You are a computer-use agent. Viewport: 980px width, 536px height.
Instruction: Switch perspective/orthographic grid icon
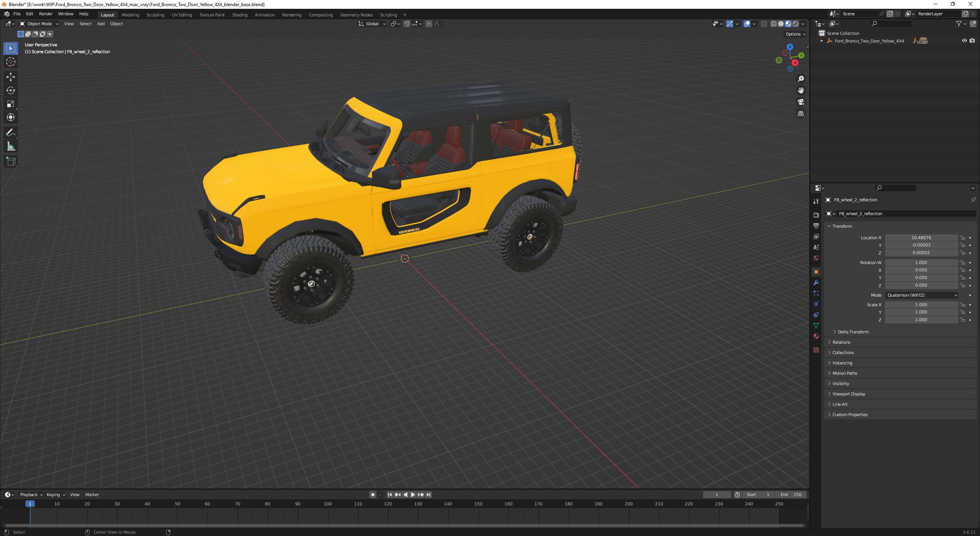pyautogui.click(x=800, y=114)
